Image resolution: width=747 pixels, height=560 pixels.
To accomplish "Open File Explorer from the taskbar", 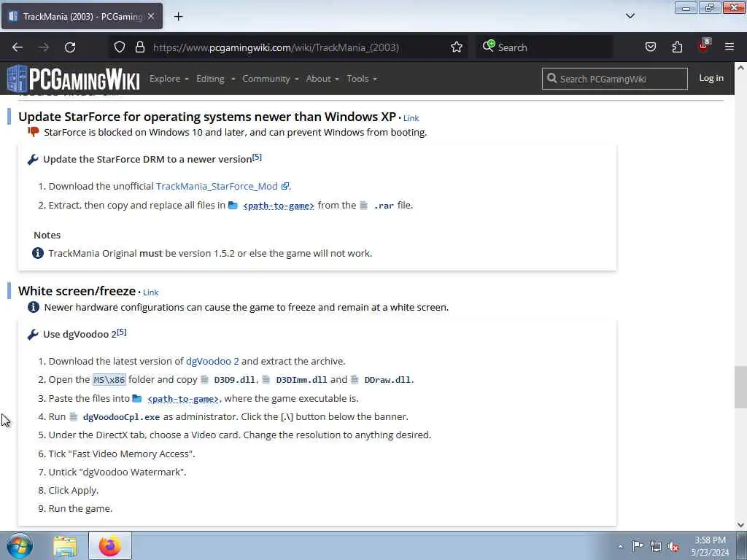I will [x=65, y=546].
